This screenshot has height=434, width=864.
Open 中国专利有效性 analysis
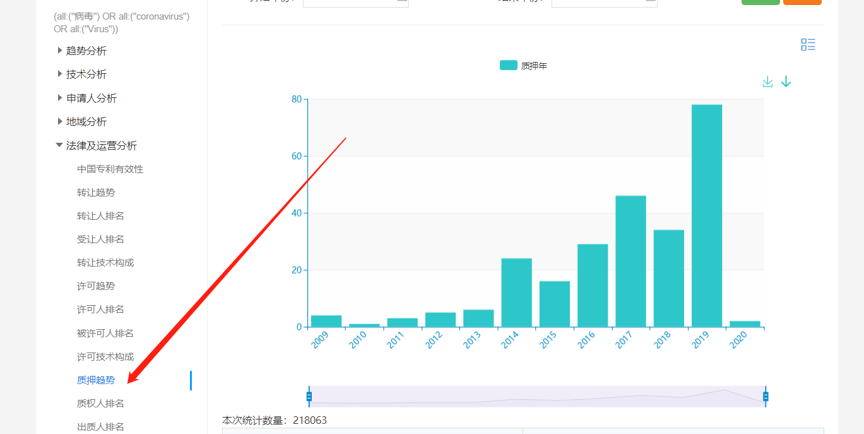tap(110, 169)
